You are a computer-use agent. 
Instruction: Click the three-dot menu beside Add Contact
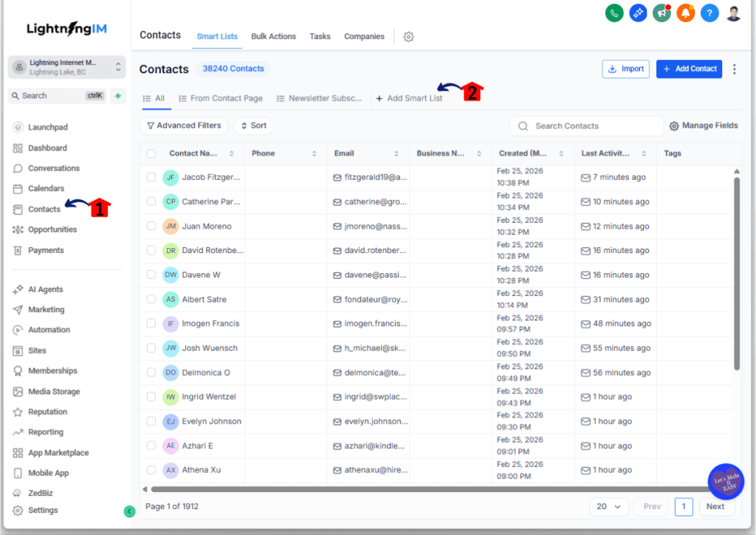click(x=735, y=68)
